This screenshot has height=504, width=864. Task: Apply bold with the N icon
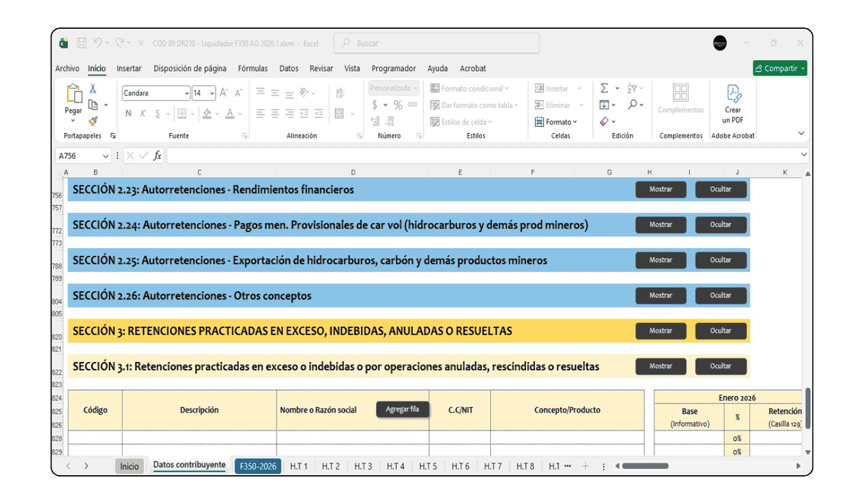[x=129, y=113]
